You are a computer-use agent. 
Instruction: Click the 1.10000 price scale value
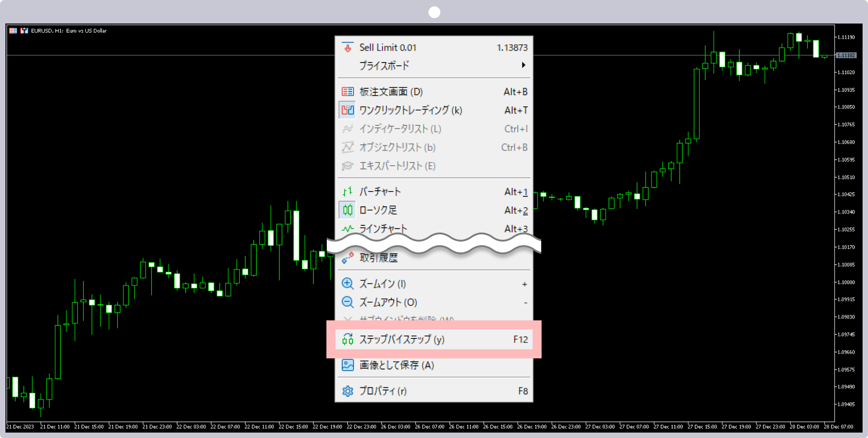pyautogui.click(x=846, y=282)
